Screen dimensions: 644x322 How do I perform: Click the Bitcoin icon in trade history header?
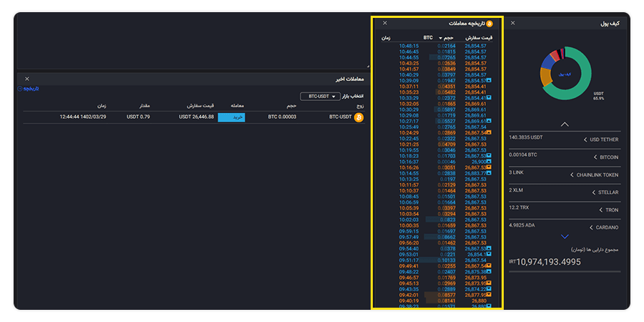pos(489,24)
